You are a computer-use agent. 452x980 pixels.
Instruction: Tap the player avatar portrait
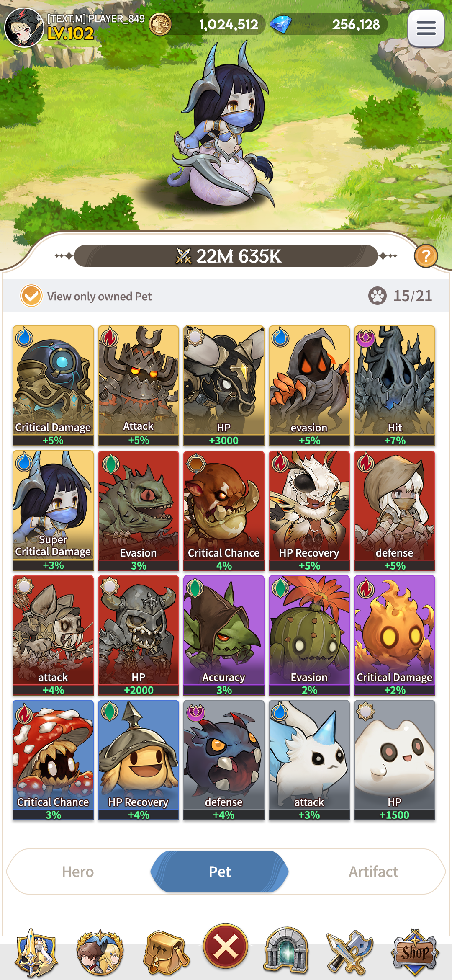point(24,28)
